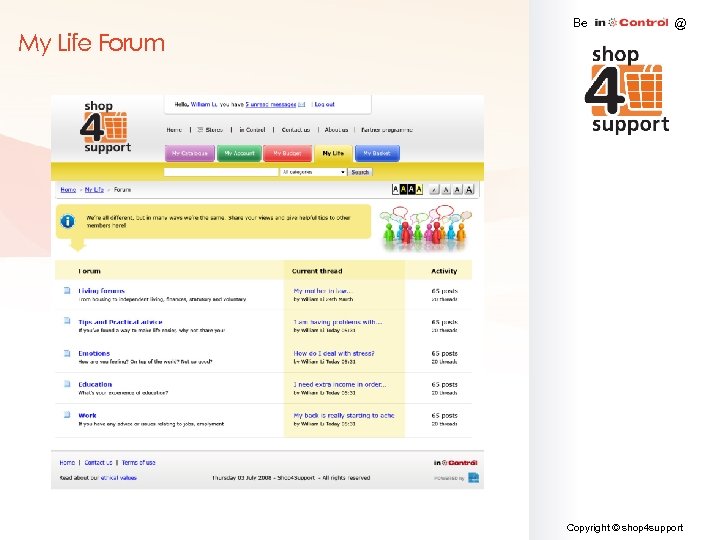
Task: Click the footer Contact us link
Action: [x=98, y=462]
